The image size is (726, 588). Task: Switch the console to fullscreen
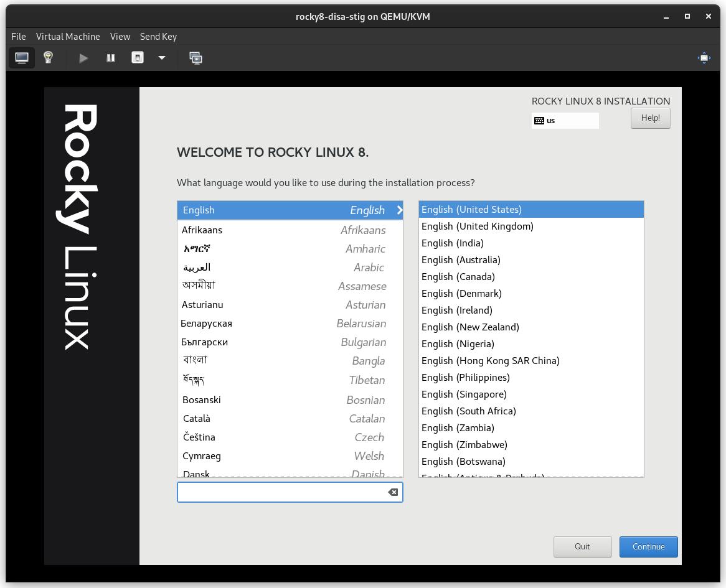coord(704,58)
